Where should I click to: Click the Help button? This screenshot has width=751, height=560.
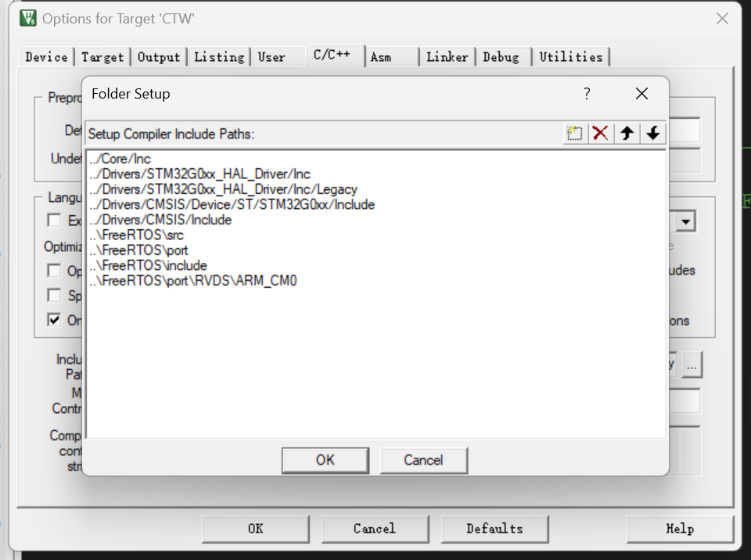tap(680, 529)
